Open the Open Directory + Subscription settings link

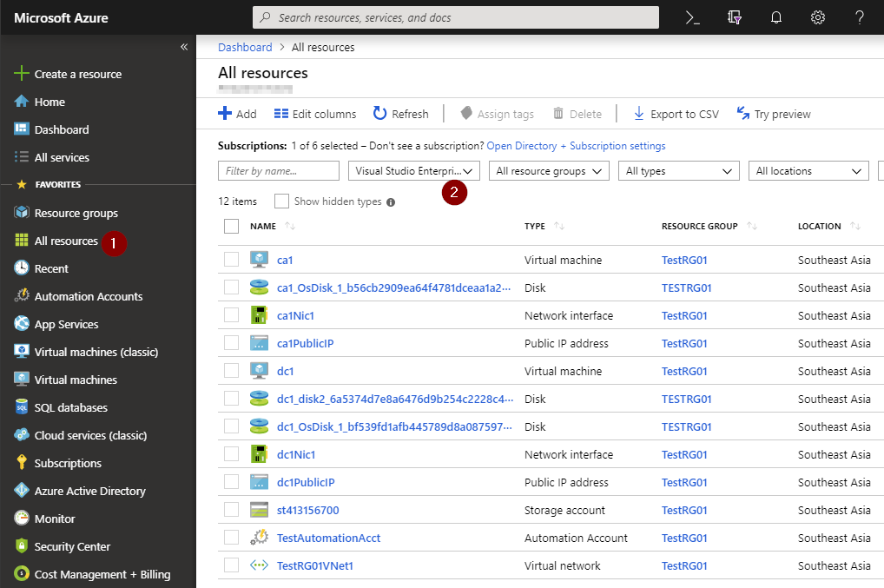tap(576, 146)
